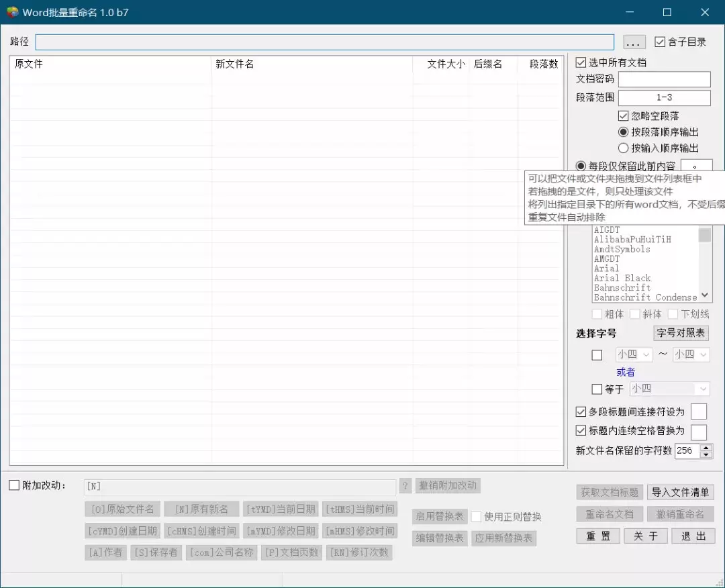The width and height of the screenshot is (725, 588).
Task: Click the 256 character count field
Action: (687, 450)
